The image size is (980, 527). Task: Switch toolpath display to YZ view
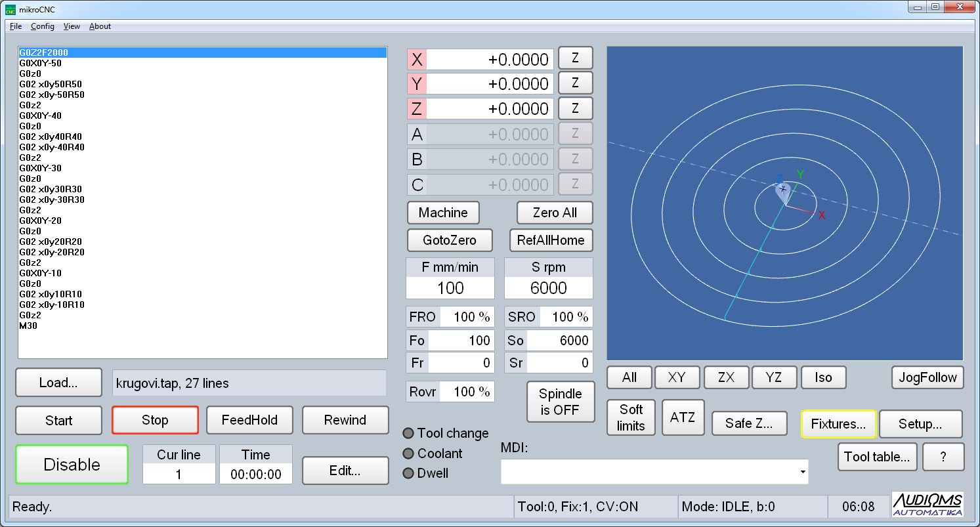(x=775, y=377)
